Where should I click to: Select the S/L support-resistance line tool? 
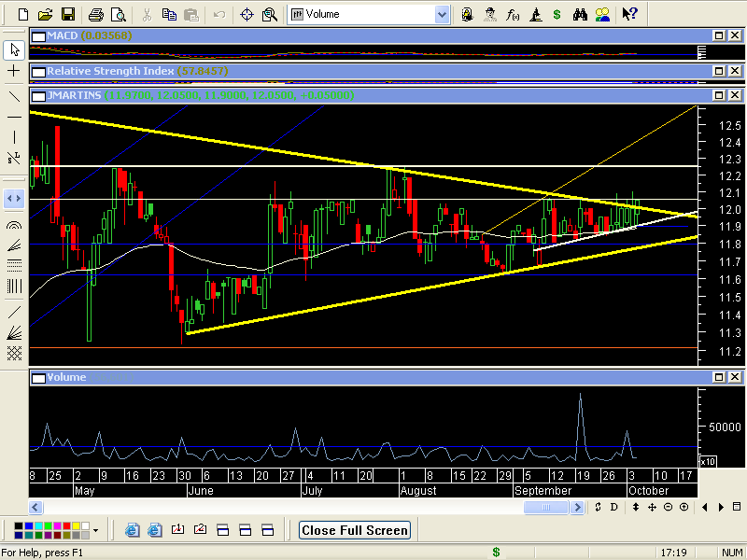pyautogui.click(x=14, y=158)
